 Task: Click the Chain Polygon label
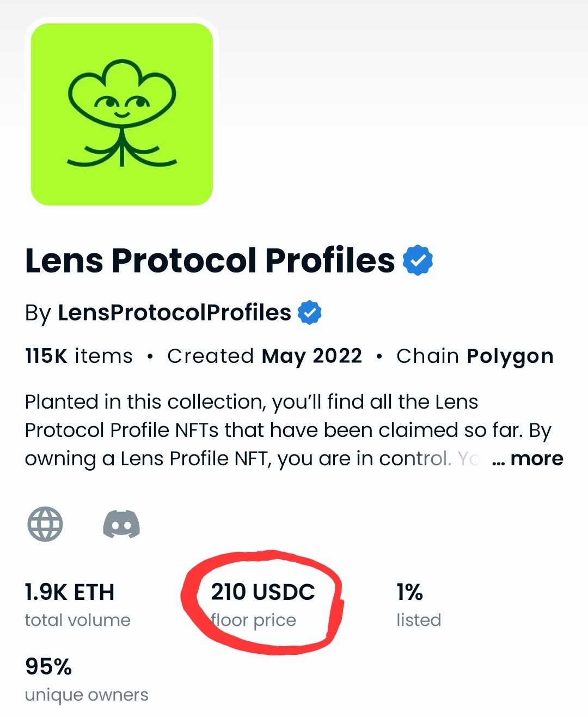tap(475, 356)
